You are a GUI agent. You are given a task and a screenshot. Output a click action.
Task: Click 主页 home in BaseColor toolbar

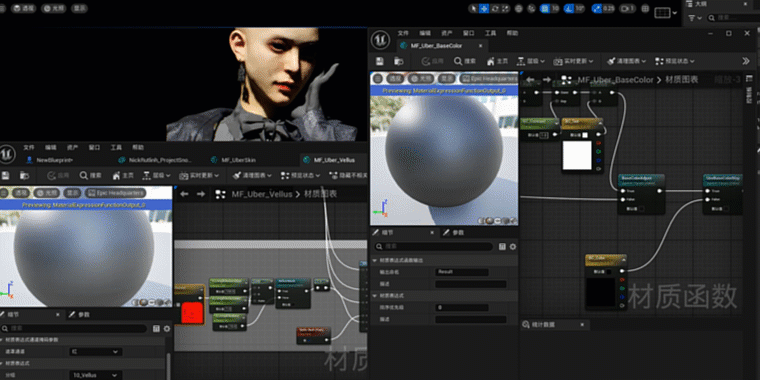point(497,61)
